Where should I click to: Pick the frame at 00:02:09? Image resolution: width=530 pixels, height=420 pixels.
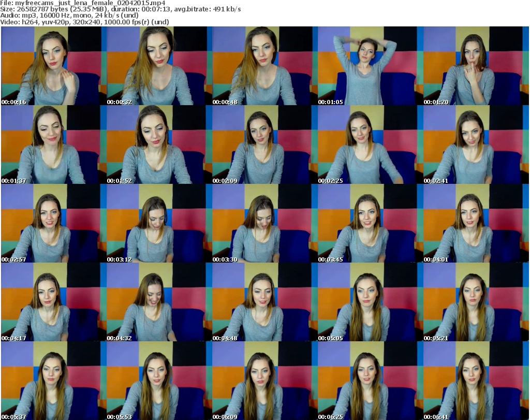pyautogui.click(x=264, y=144)
